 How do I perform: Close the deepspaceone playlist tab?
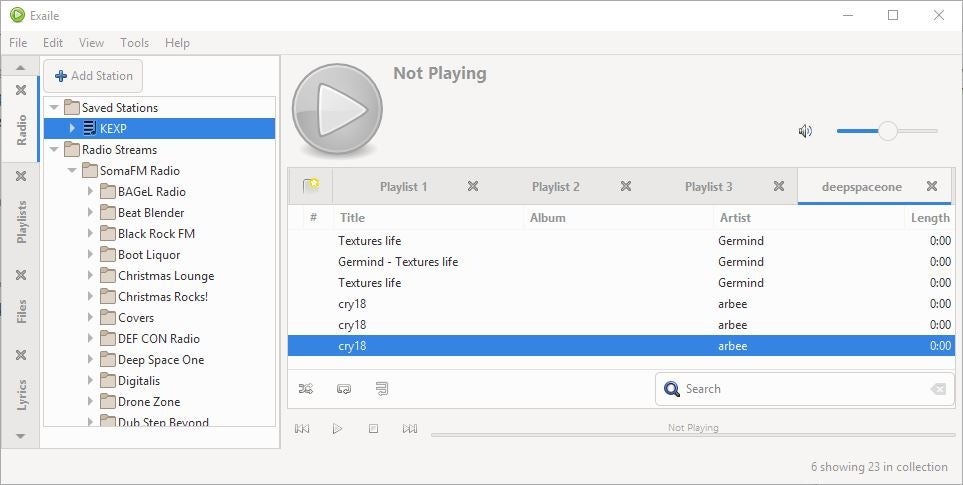932,187
